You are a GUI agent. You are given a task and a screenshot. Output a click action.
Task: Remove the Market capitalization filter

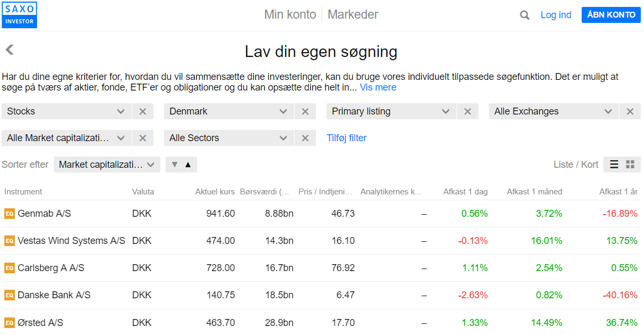(143, 138)
